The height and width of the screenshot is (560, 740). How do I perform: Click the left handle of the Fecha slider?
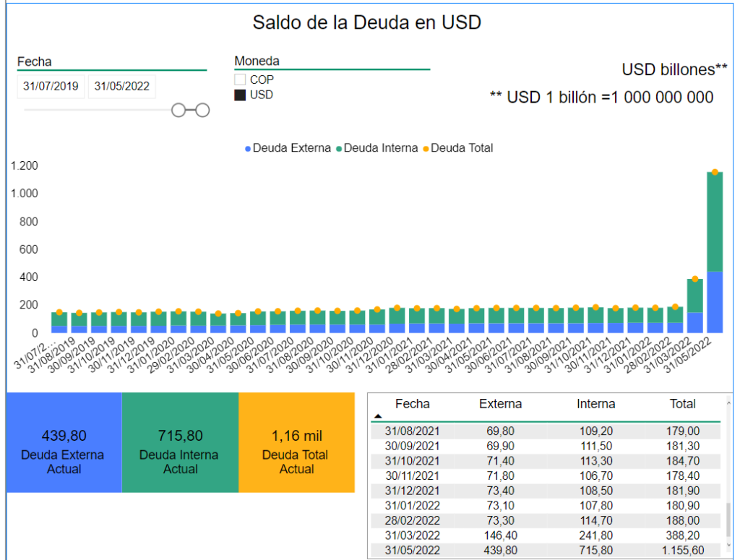(x=178, y=110)
